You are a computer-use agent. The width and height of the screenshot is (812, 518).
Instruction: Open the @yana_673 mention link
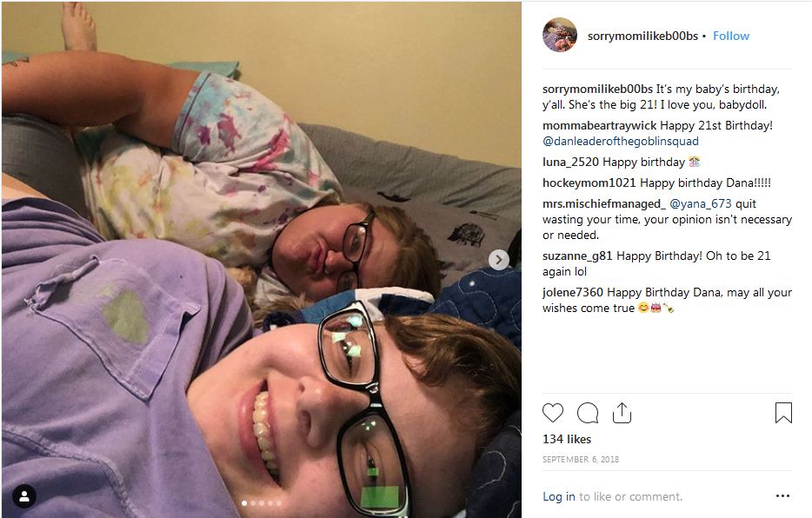click(701, 204)
